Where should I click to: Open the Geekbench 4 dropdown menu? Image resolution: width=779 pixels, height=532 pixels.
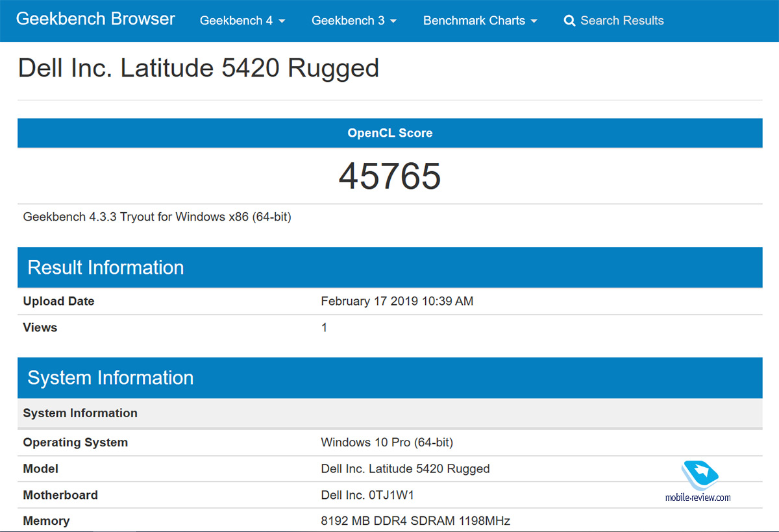pyautogui.click(x=243, y=21)
